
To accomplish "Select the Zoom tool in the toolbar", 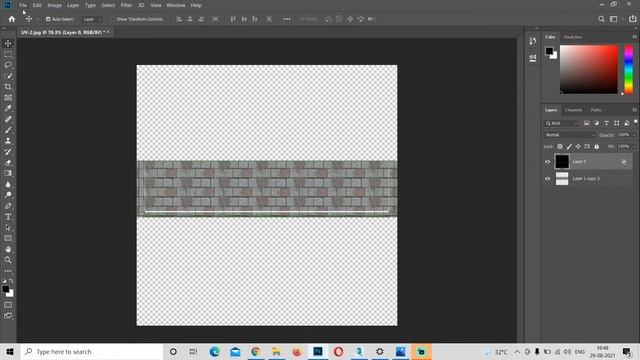I will 8,260.
